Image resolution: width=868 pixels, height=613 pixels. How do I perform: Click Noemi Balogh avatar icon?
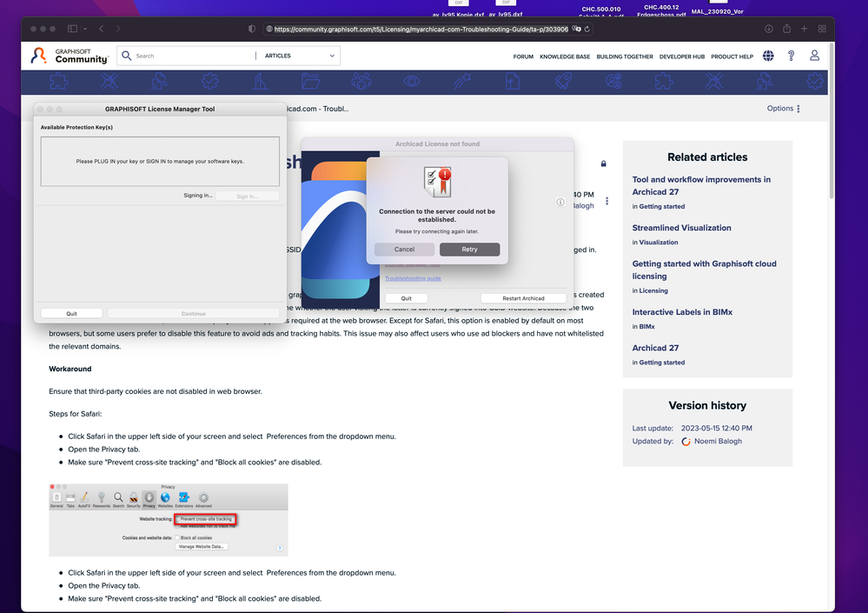[x=686, y=442]
